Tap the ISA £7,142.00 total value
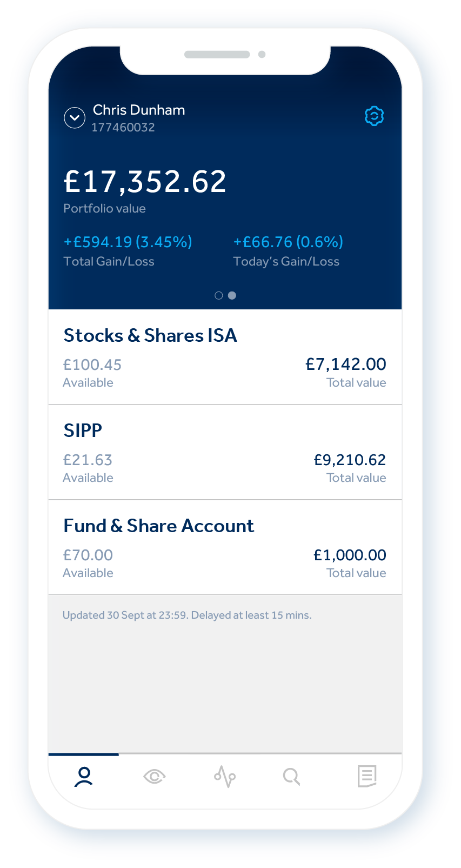This screenshot has width=461, height=868. pos(346,365)
